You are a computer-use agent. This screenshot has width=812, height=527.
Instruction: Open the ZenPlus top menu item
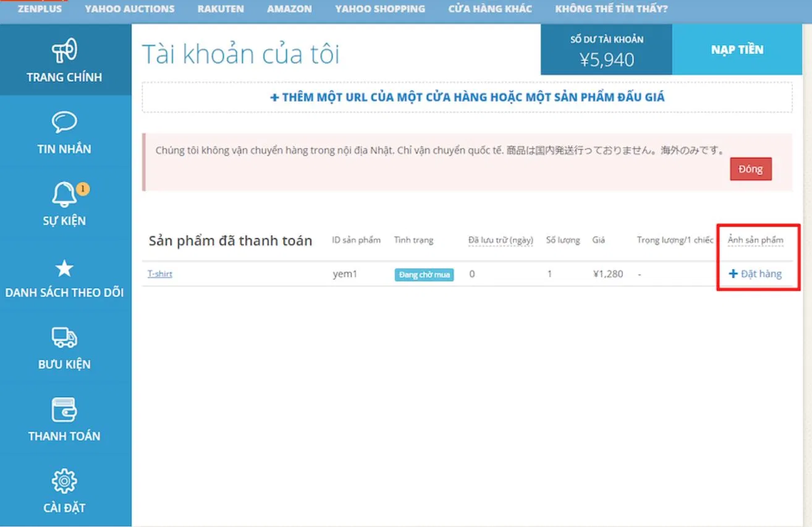point(40,9)
